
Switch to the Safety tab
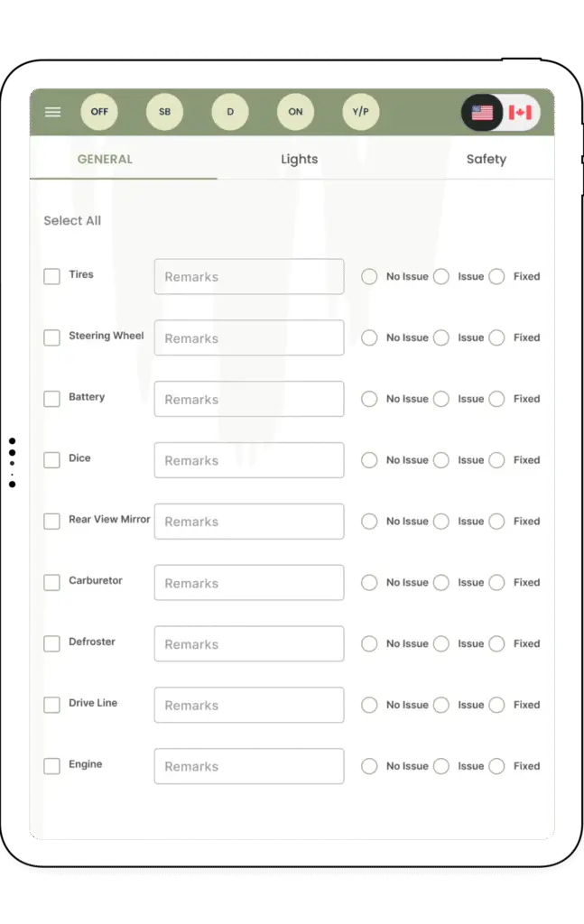(486, 160)
